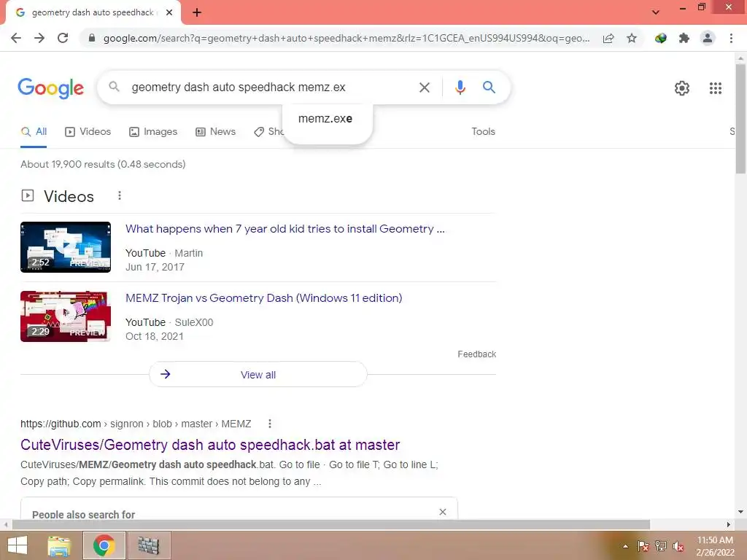Go back to previous page
Viewport: 747px width, 560px height.
click(x=16, y=38)
